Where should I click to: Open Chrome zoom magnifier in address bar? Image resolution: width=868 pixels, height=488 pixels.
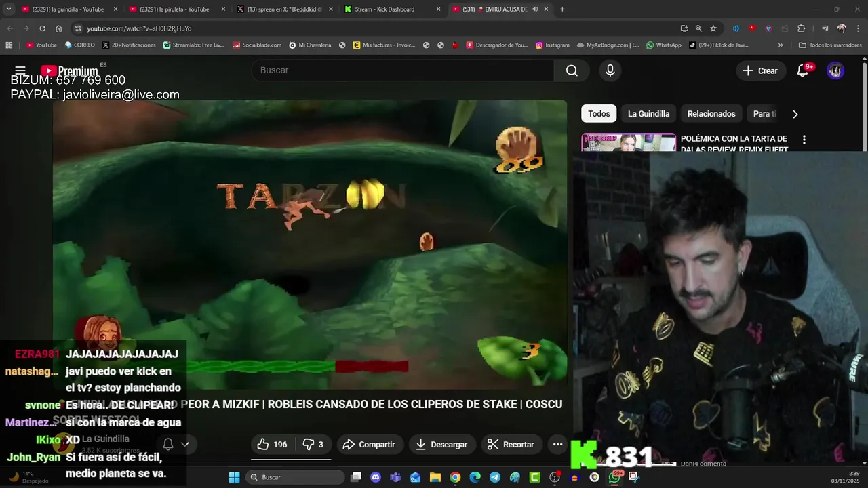698,28
